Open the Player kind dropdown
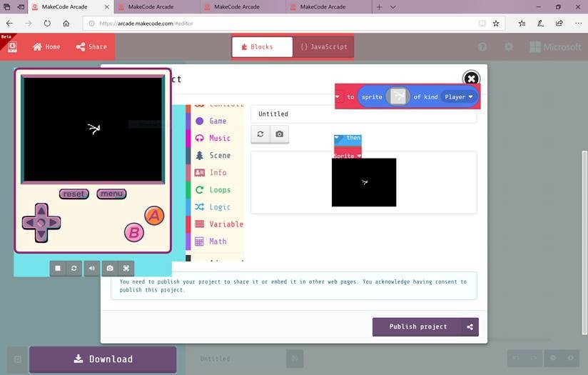Image resolution: width=588 pixels, height=375 pixels. 458,97
